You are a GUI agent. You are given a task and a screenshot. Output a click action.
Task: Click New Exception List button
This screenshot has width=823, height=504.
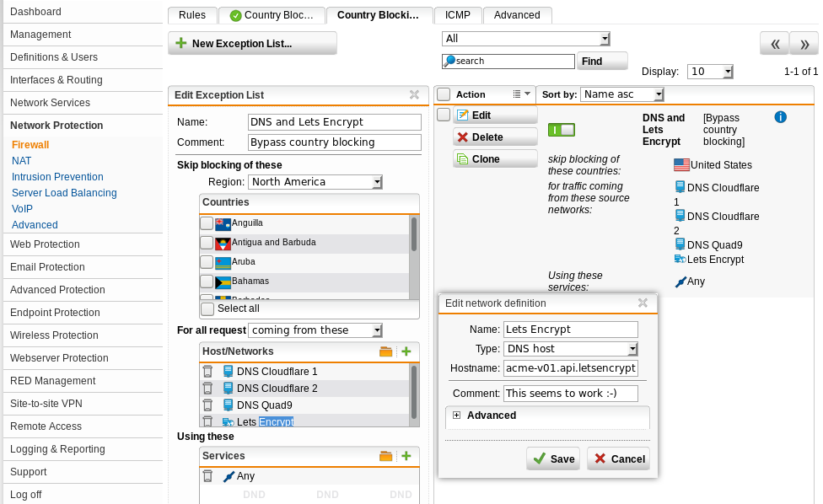pyautogui.click(x=252, y=44)
